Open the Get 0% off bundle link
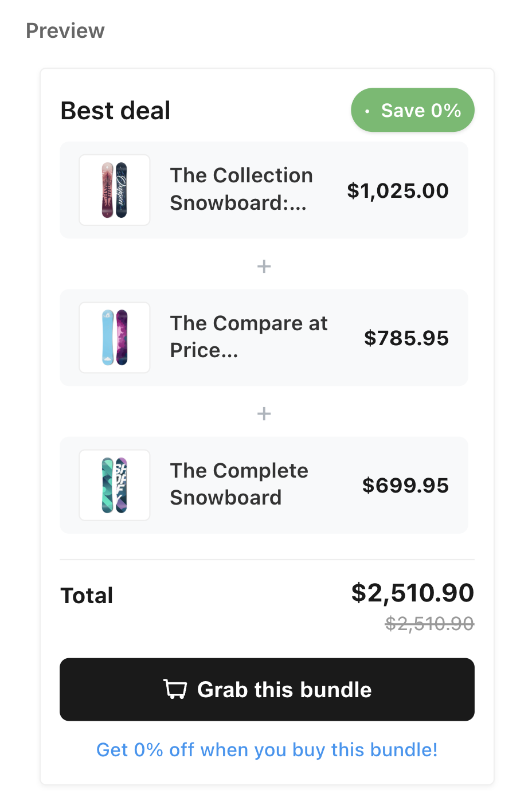This screenshot has height=805, width=532. click(267, 749)
